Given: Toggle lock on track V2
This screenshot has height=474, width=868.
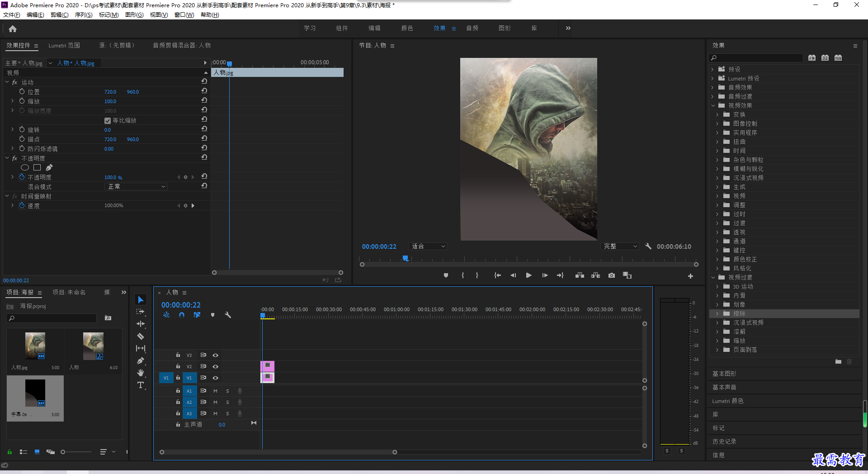Looking at the screenshot, I should click(x=178, y=366).
